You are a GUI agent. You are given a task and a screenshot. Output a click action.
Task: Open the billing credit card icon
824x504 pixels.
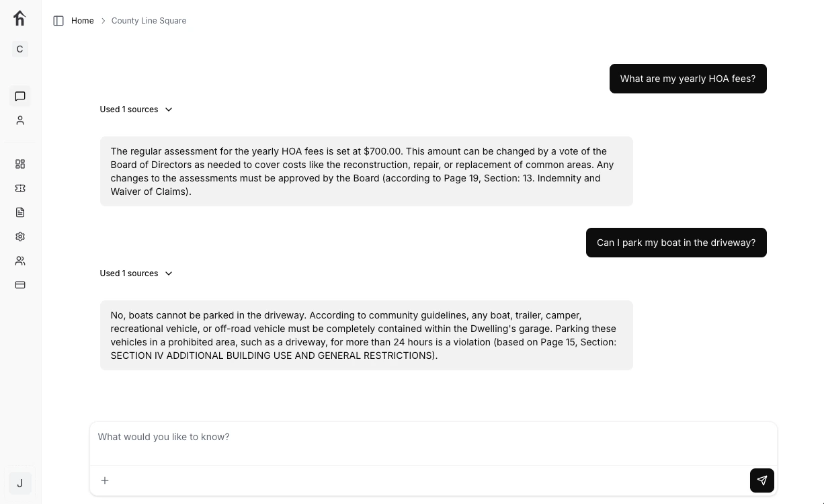20,285
